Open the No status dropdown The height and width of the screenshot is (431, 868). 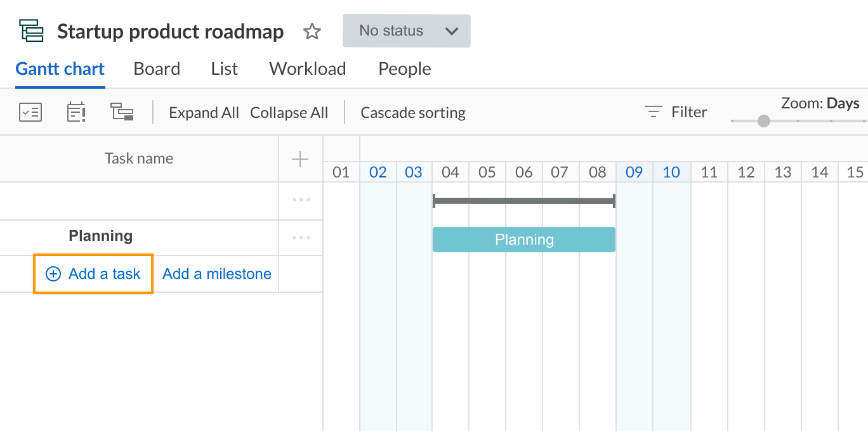click(x=406, y=30)
